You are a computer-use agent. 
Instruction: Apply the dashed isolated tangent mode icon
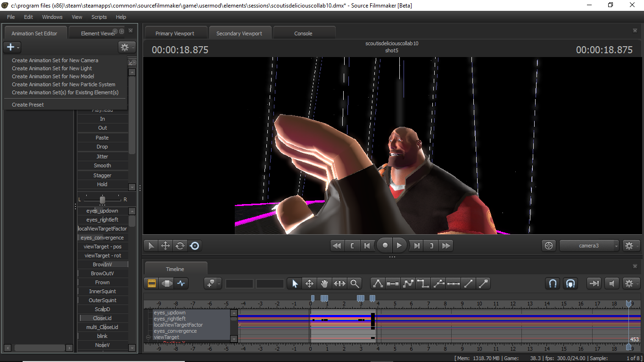(x=453, y=283)
